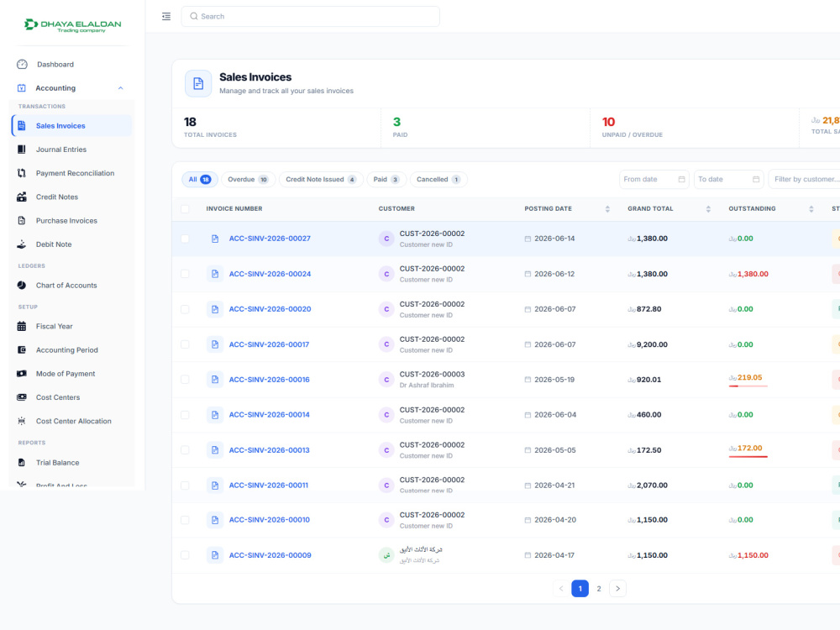Check the box for invoice ACC-SINV-2026-00016
Screen dimensions: 840x630
(185, 380)
